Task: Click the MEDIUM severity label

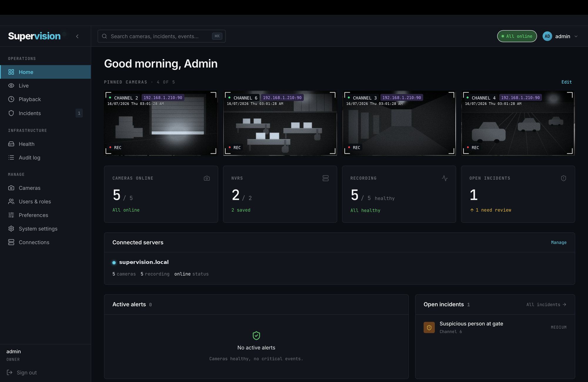Action: pyautogui.click(x=559, y=327)
